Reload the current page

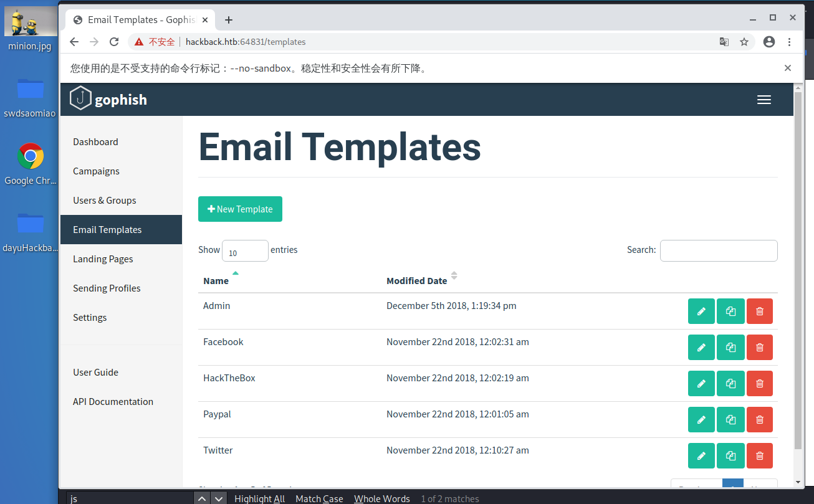pos(114,42)
